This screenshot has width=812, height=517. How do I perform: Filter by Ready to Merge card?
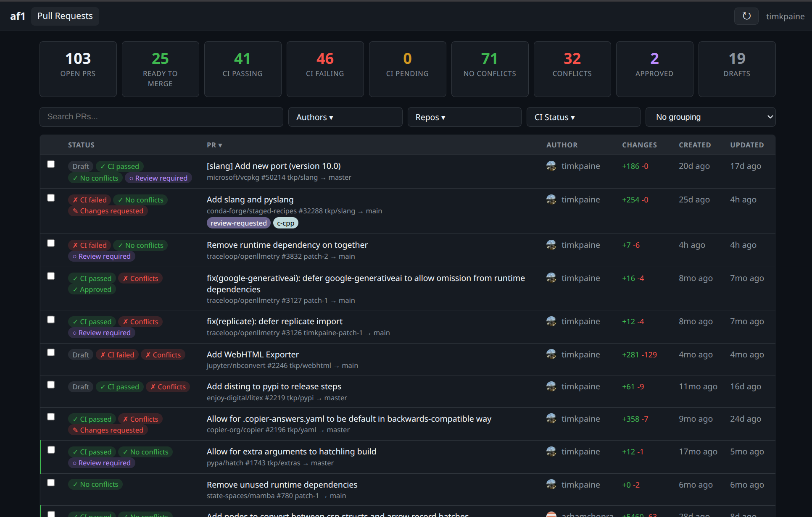tap(161, 69)
